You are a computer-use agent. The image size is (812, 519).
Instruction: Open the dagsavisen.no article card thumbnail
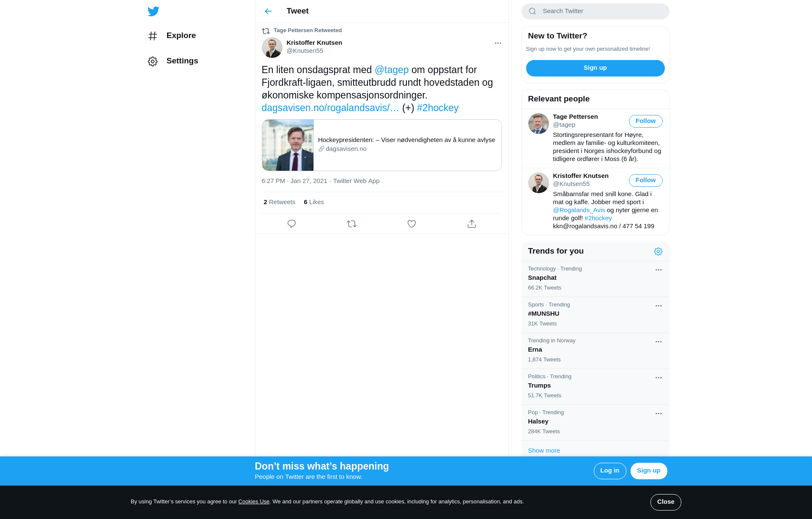pyautogui.click(x=288, y=145)
